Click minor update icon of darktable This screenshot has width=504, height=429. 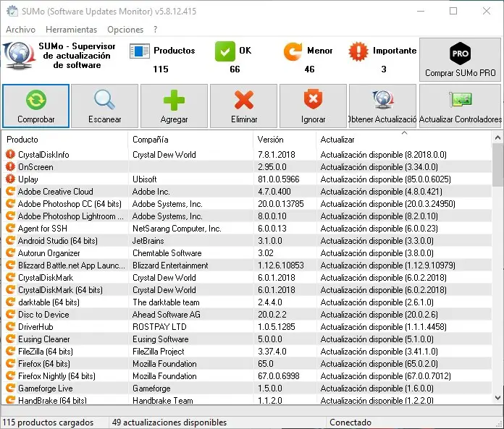[10, 302]
